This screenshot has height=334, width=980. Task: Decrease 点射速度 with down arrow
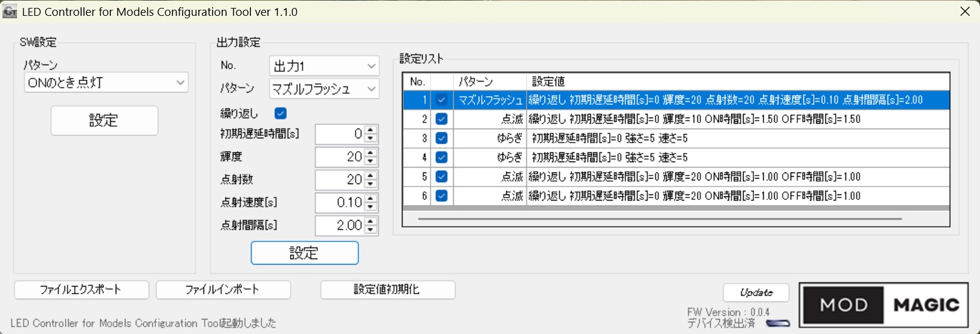pos(371,207)
